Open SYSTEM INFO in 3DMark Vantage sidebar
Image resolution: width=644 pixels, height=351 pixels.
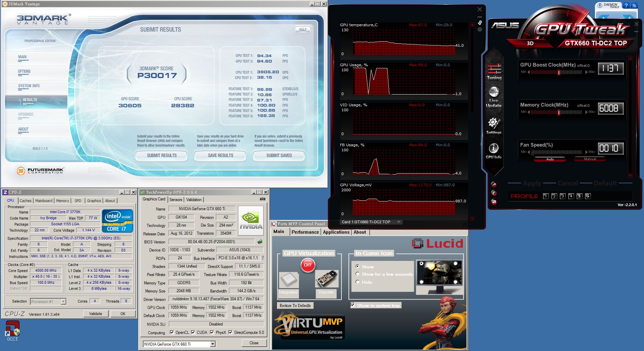tap(29, 86)
